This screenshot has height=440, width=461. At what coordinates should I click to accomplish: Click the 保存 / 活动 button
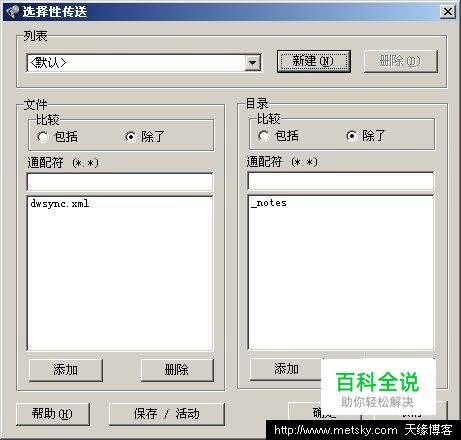coord(167,414)
